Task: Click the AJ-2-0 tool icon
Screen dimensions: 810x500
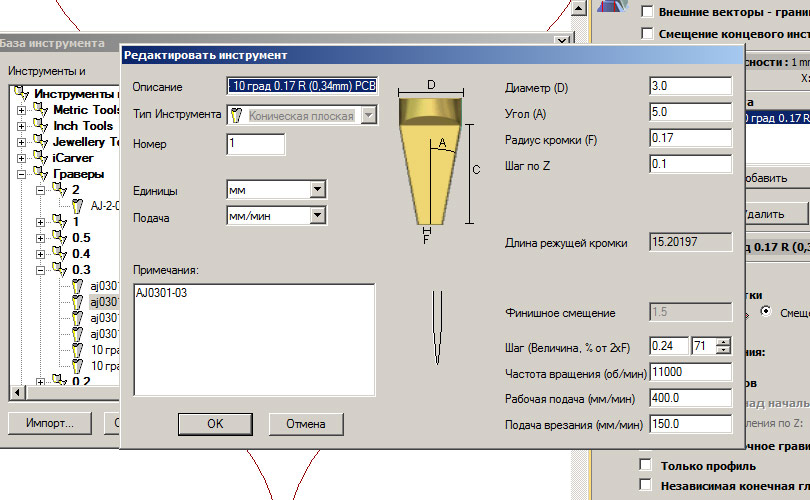Action: [x=77, y=206]
